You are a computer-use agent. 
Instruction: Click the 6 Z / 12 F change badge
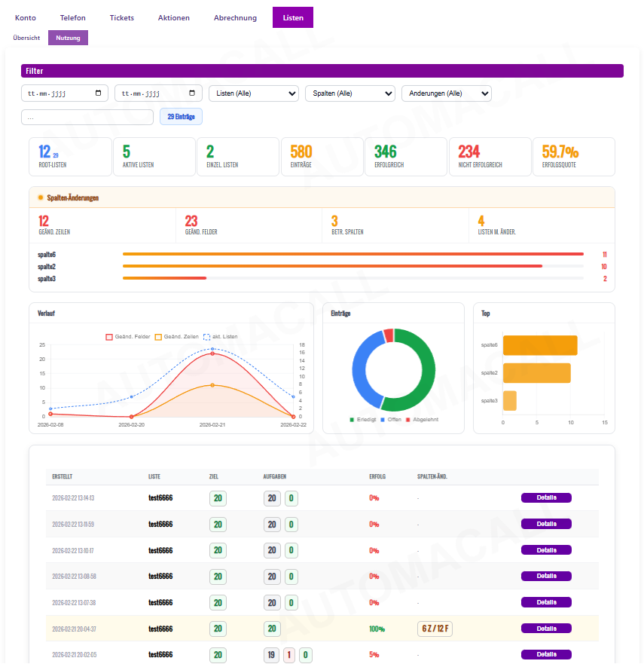coord(435,629)
